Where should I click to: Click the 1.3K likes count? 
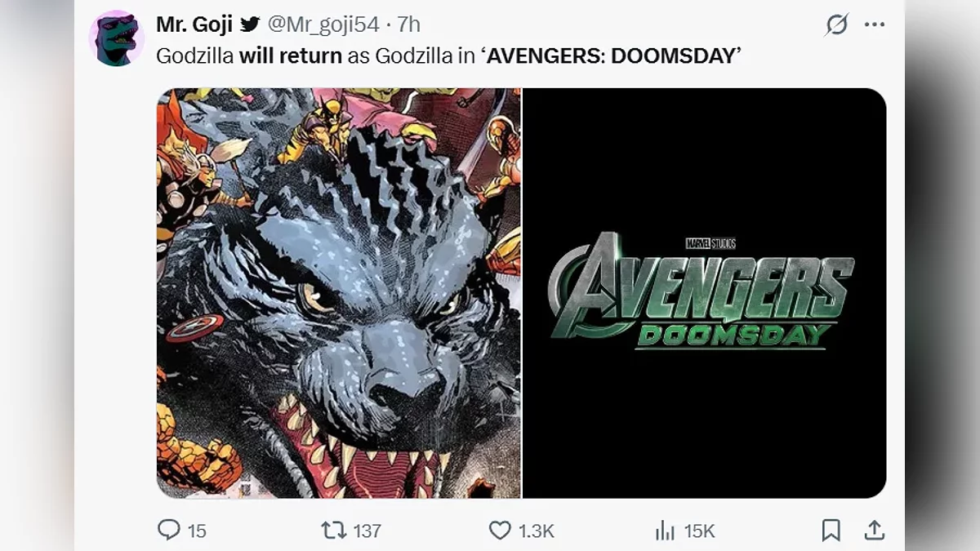pos(537,531)
